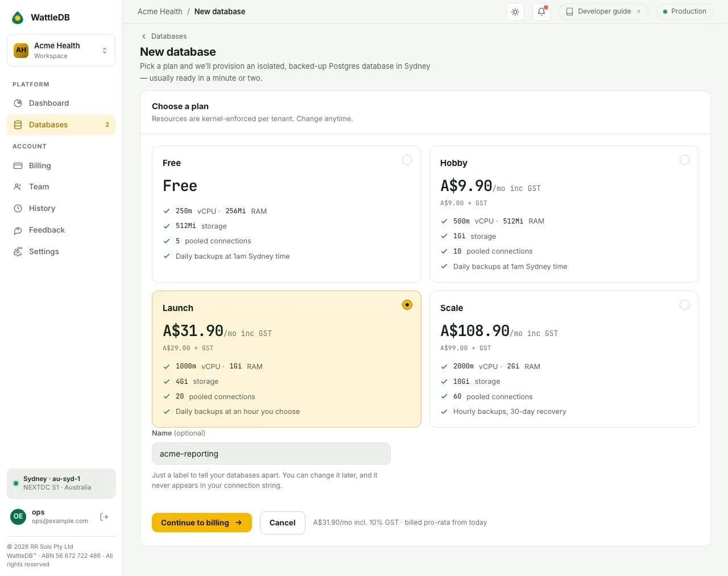Screen dimensions: 728x576
Task: Open the Sydney au-syd-1 region selector
Action: pyautogui.click(x=61, y=483)
